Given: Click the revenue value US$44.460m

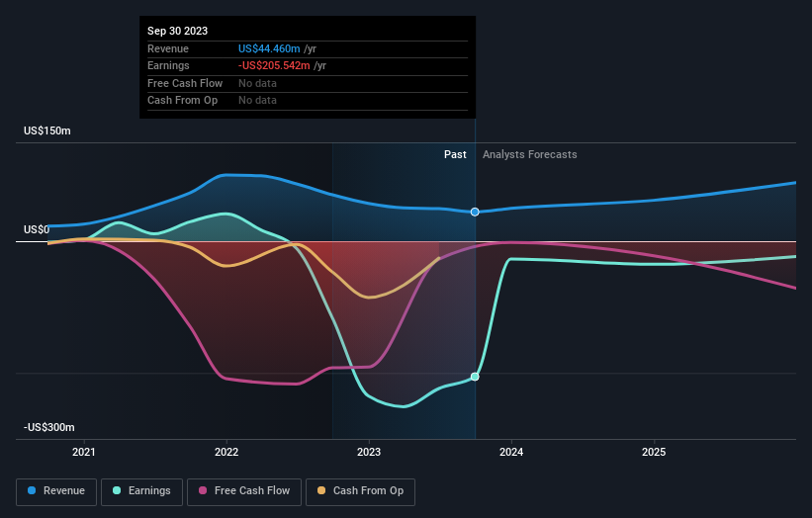Looking at the screenshot, I should pyautogui.click(x=269, y=48).
